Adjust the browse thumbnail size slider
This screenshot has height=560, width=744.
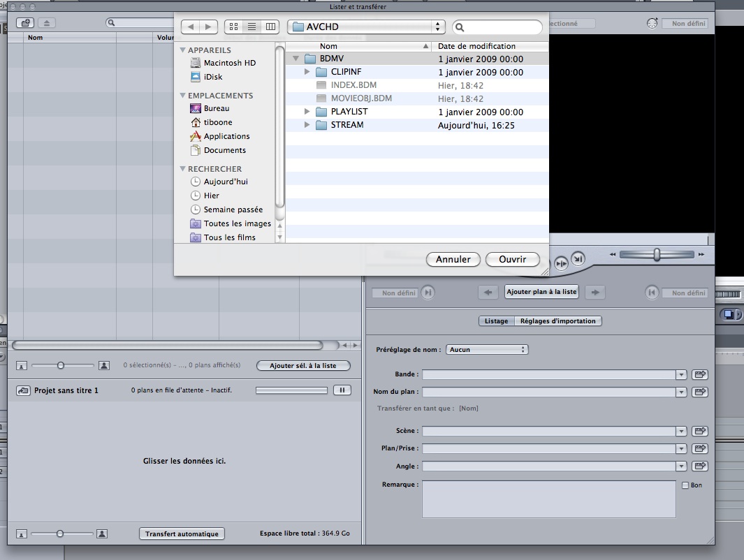(x=61, y=365)
